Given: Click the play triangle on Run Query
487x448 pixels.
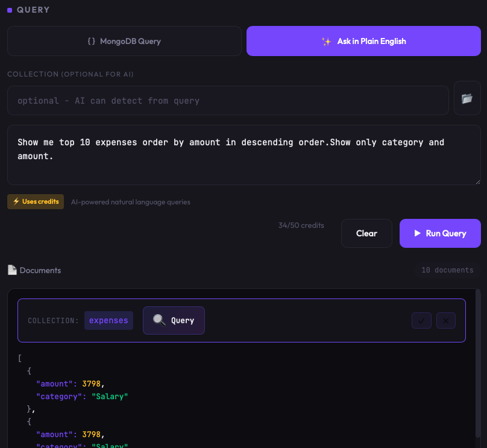Looking at the screenshot, I should pyautogui.click(x=418, y=233).
